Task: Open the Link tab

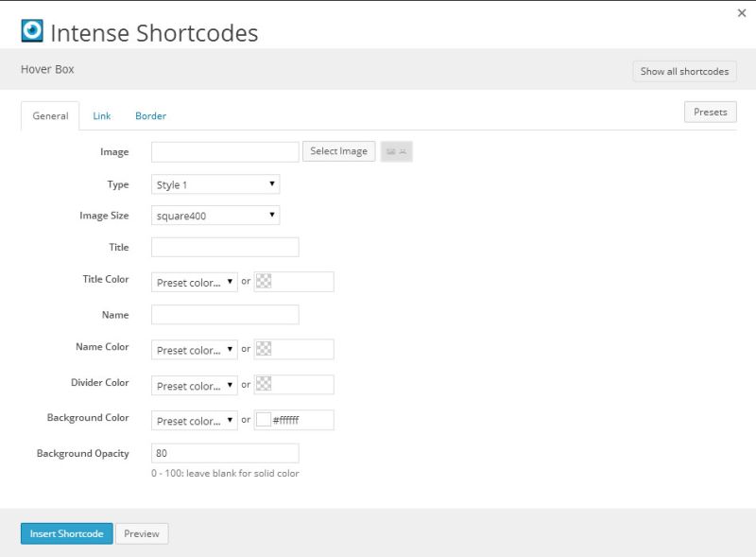Action: (x=102, y=115)
